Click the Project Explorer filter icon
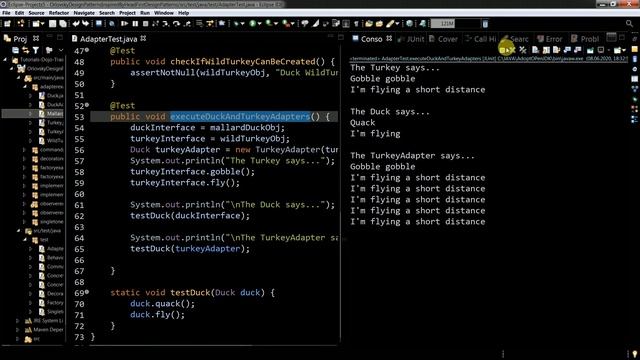640x360 pixels. tap(36, 50)
